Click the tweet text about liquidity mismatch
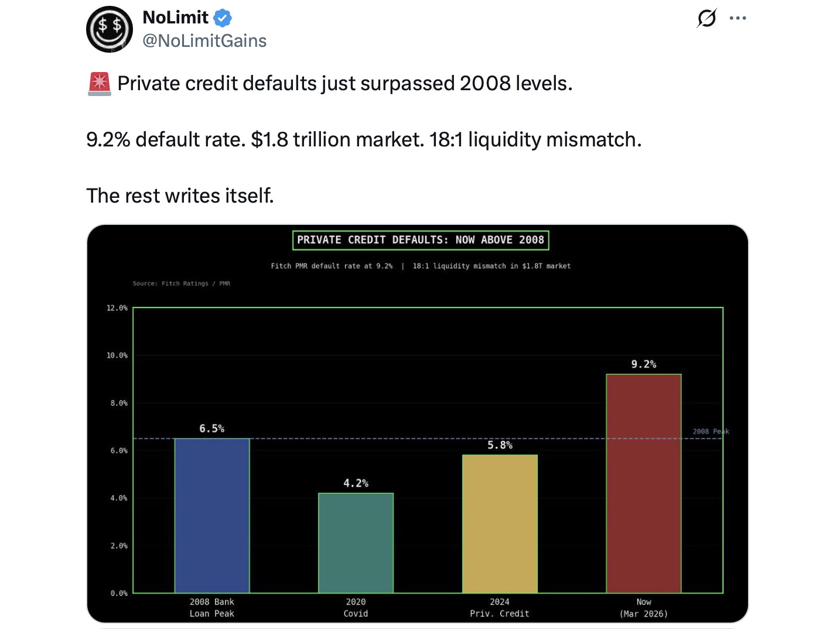 click(364, 139)
